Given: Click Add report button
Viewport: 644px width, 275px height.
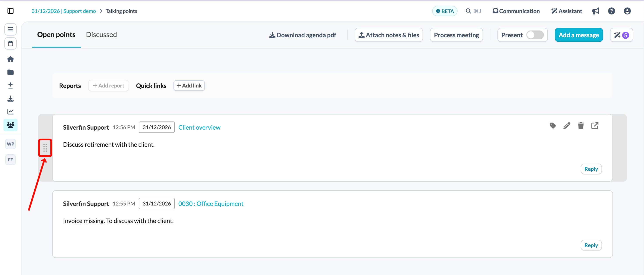Looking at the screenshot, I should (x=108, y=86).
